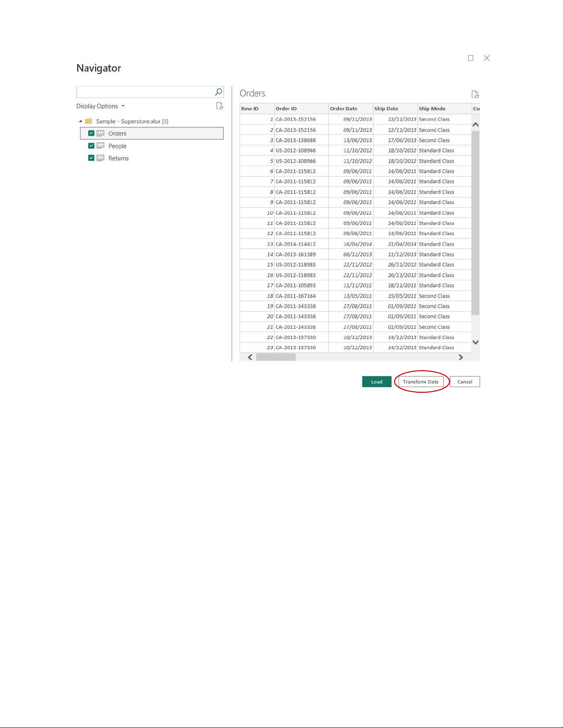Uncheck the People checkbox

91,146
